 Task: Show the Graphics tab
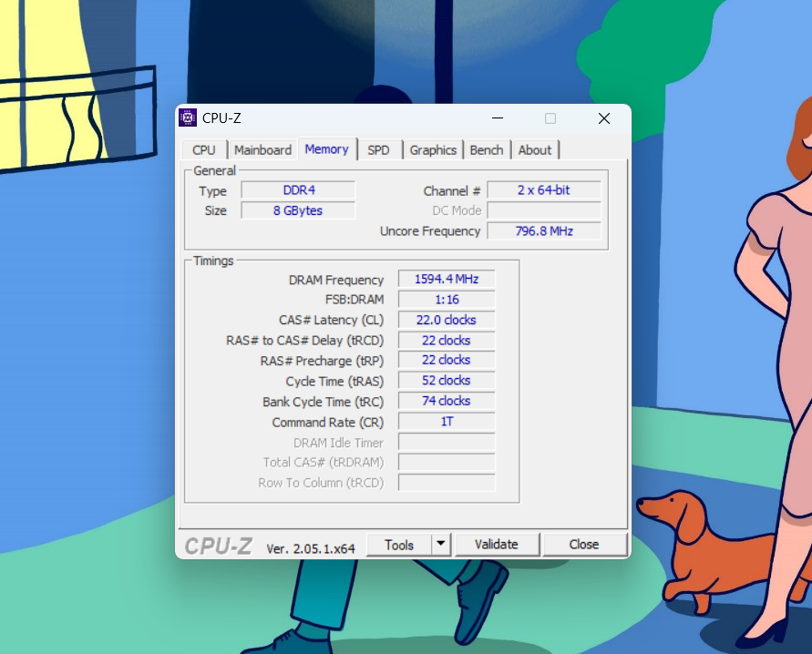pyautogui.click(x=433, y=150)
